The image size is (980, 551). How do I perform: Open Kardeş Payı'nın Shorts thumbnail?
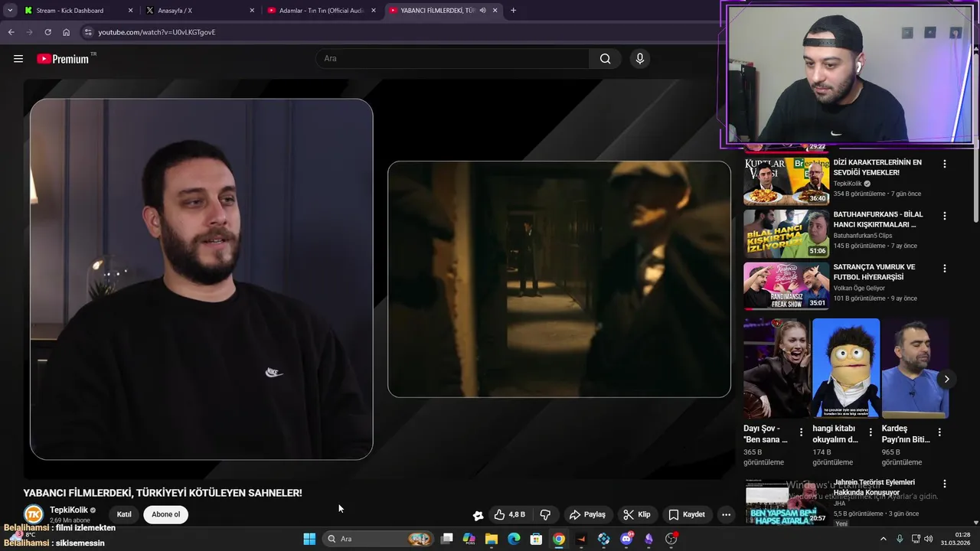(x=915, y=368)
